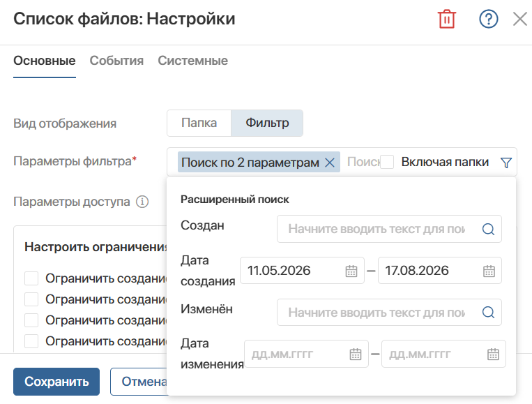Click the Изменён search input field
Image resolution: width=532 pixels, height=404 pixels.
tap(389, 313)
